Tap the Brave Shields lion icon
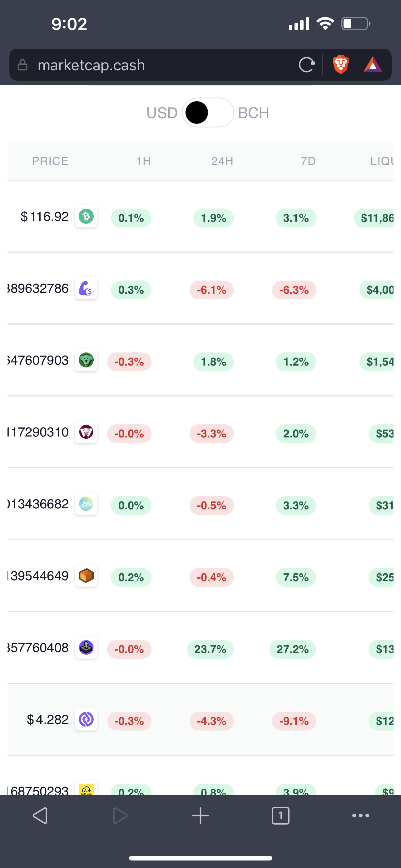The height and width of the screenshot is (868, 401). pos(341,65)
